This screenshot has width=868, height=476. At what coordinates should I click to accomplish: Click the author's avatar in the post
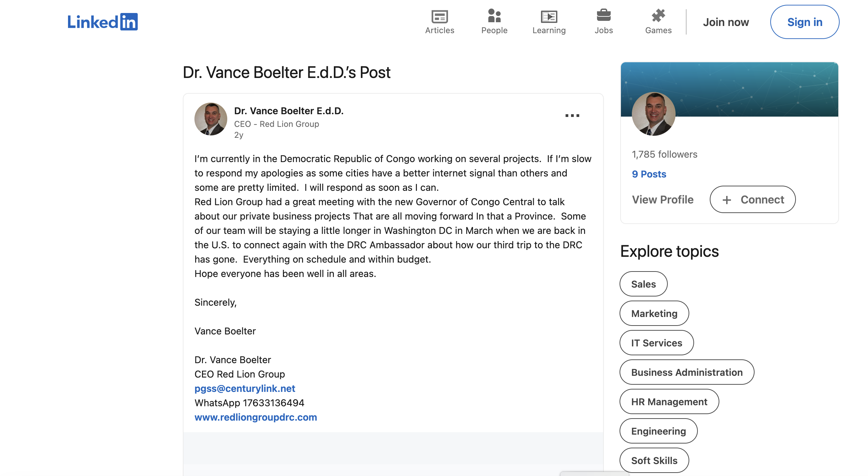[x=211, y=119]
